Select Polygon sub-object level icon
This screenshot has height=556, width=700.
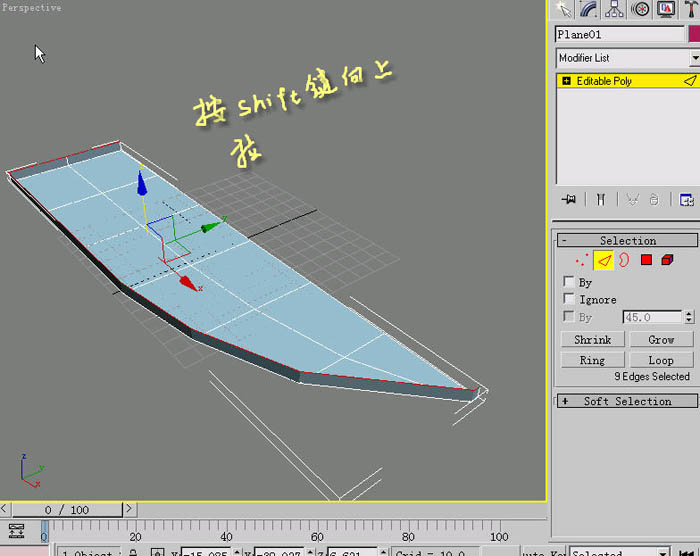646,260
